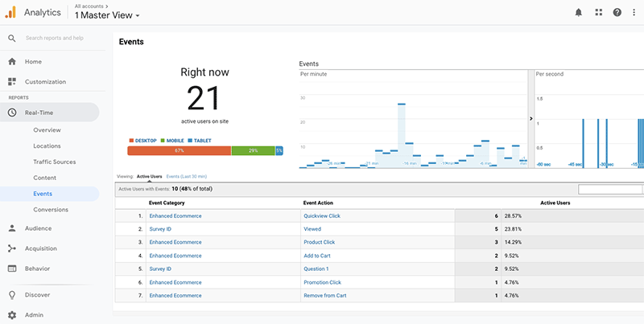Screen dimensions: 644x324
Task: Click the Event Action column header
Action: tap(318, 203)
